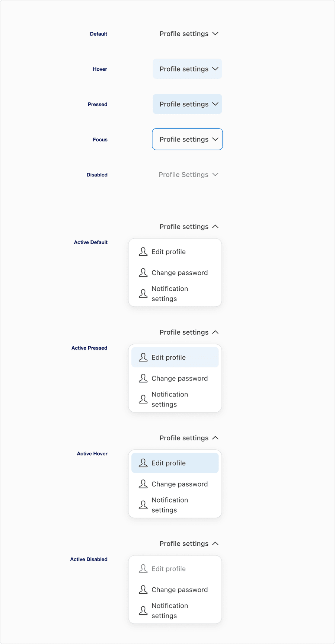Click user icon beside Change password in Active Pressed menu
The height and width of the screenshot is (644, 335).
click(143, 379)
